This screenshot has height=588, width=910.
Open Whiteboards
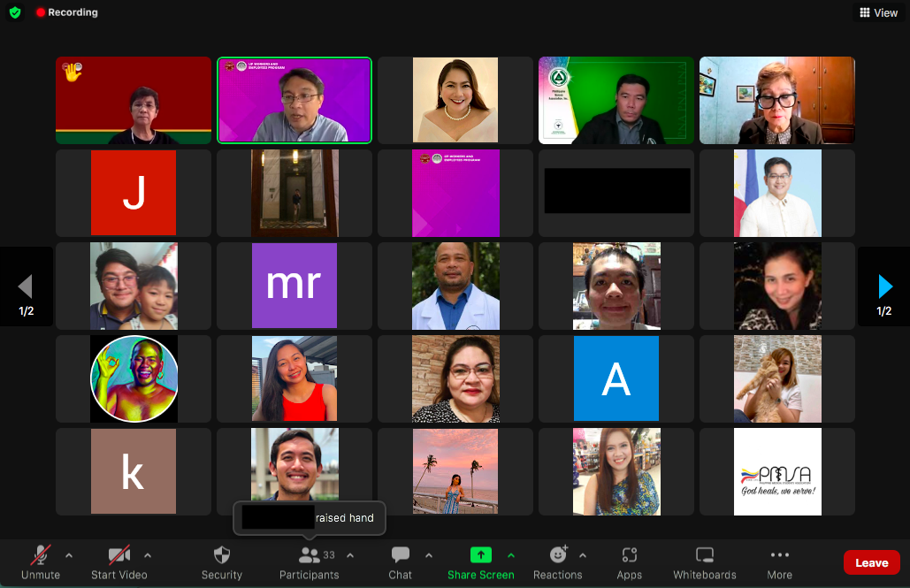(704, 562)
